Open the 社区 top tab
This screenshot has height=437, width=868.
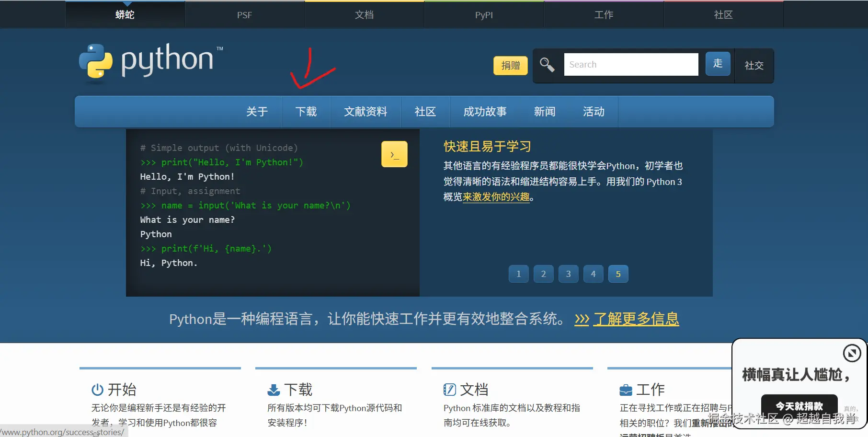(x=723, y=14)
